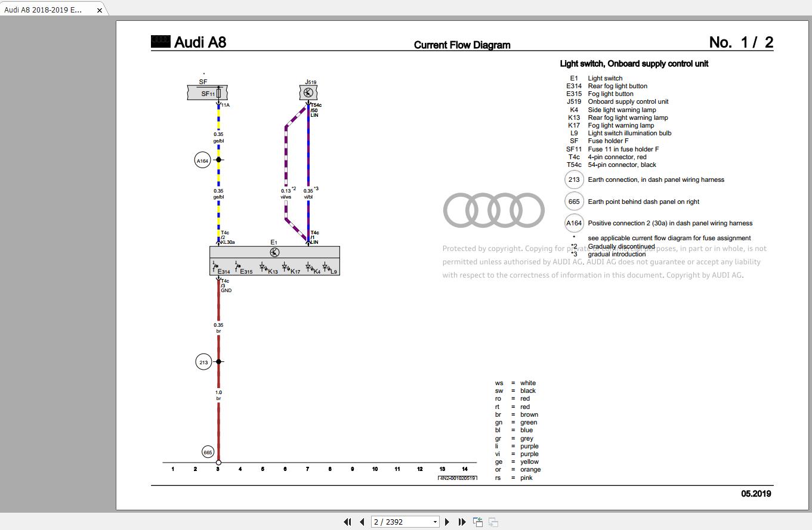812x530 pixels.
Task: Click legend entry 'Light switch illumination bulb'
Action: [x=629, y=133]
